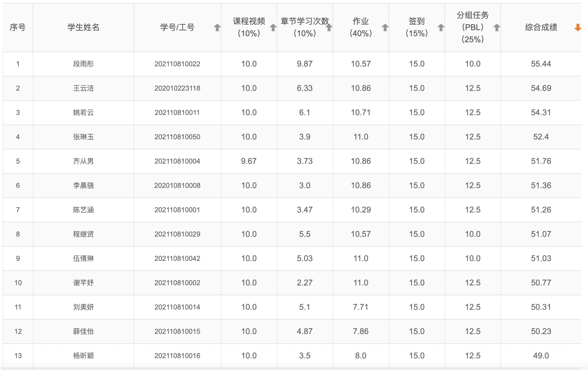Sort by 学号/工号 column arrow
Image resolution: width=588 pixels, height=370 pixels.
[x=217, y=28]
